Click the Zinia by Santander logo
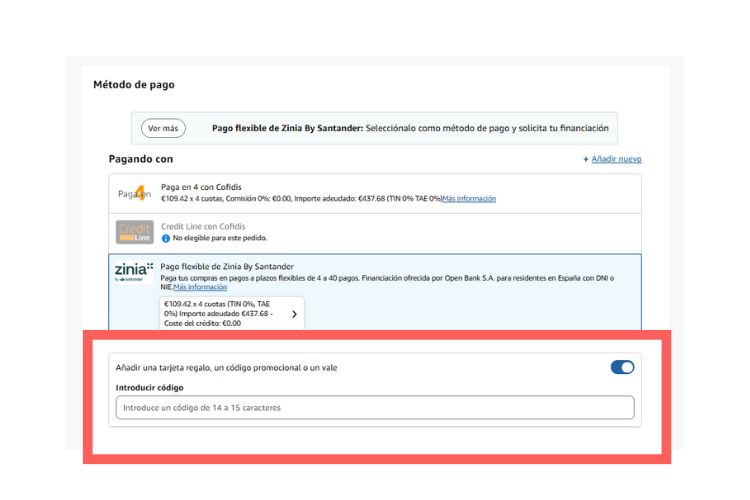The width and height of the screenshot is (750, 500). click(x=134, y=272)
